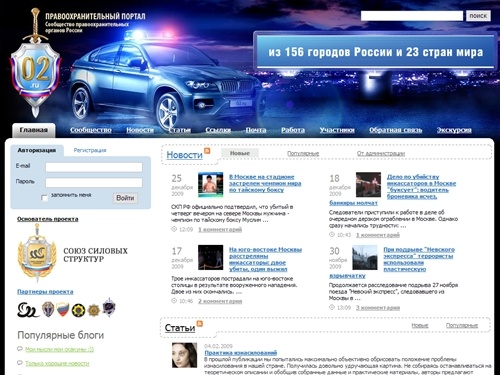
Task: Open the Статьи section heading link
Action: click(180, 328)
